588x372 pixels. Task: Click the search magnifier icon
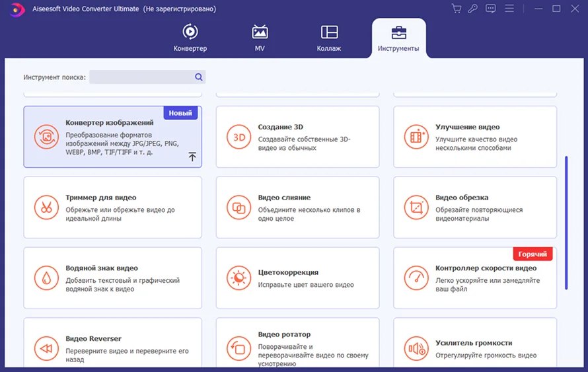[199, 77]
